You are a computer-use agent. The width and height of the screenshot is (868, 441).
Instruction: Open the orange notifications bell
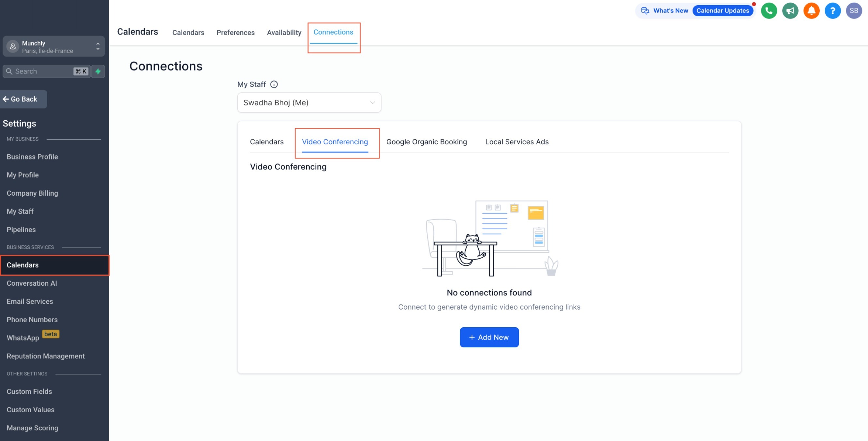[811, 11]
